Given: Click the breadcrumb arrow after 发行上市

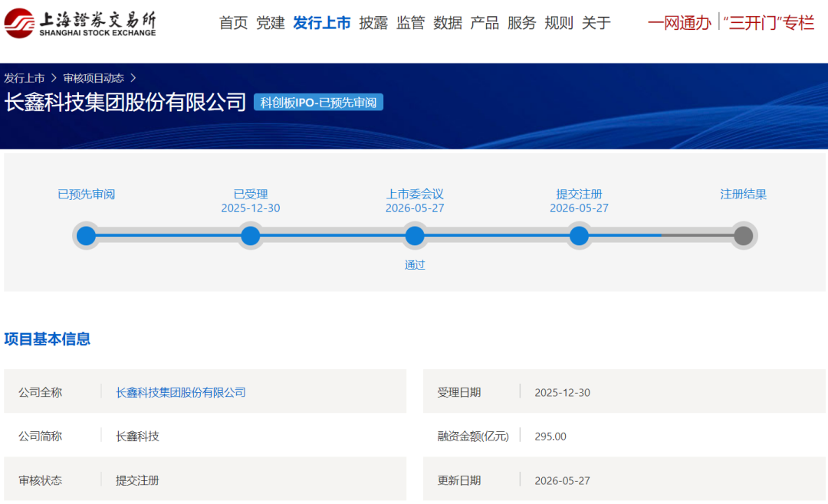Looking at the screenshot, I should click(x=54, y=78).
